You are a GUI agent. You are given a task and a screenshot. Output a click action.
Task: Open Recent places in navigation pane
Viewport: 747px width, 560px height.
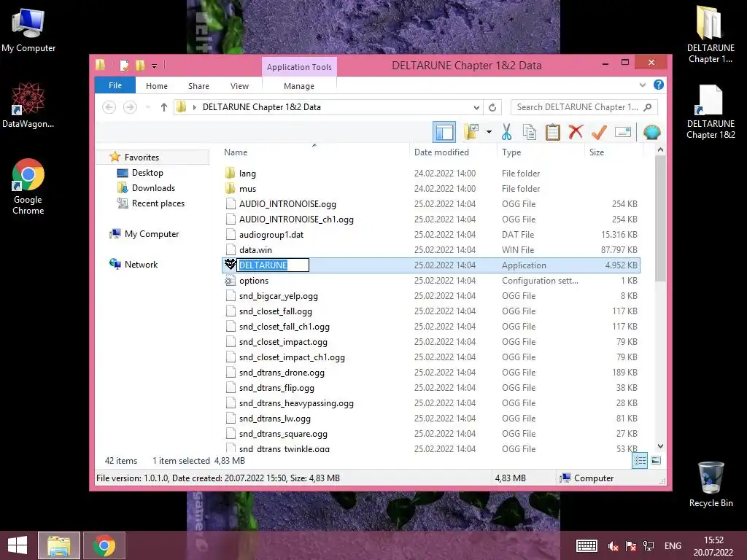[x=158, y=203]
